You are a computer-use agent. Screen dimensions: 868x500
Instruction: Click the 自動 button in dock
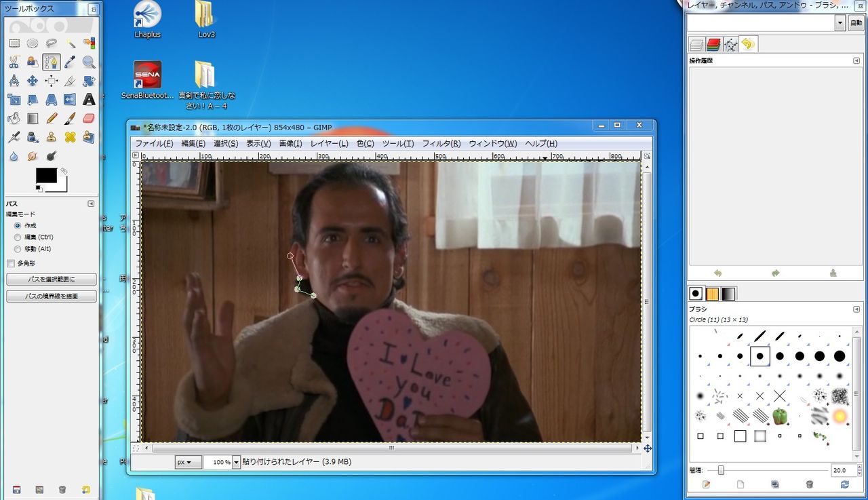pos(856,23)
